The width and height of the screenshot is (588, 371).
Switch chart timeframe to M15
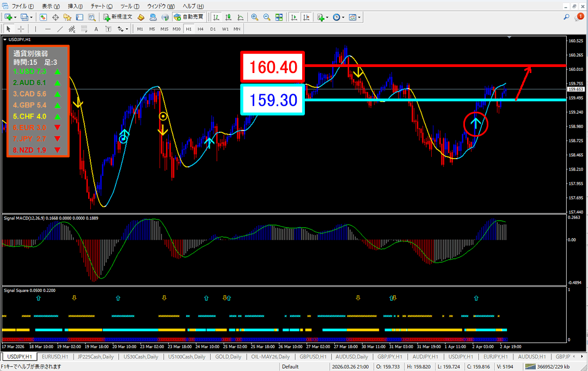pos(164,29)
